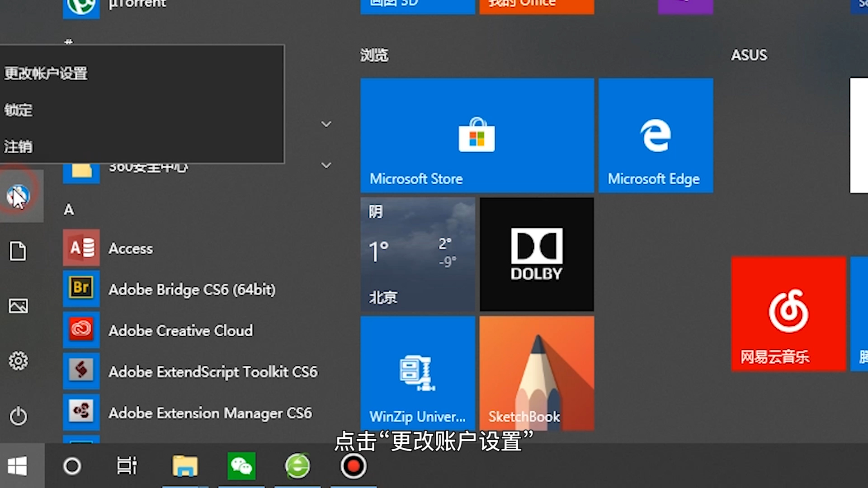Screen dimensions: 868x488
Task: Open the 网易云音乐 tile
Action: pos(788,314)
